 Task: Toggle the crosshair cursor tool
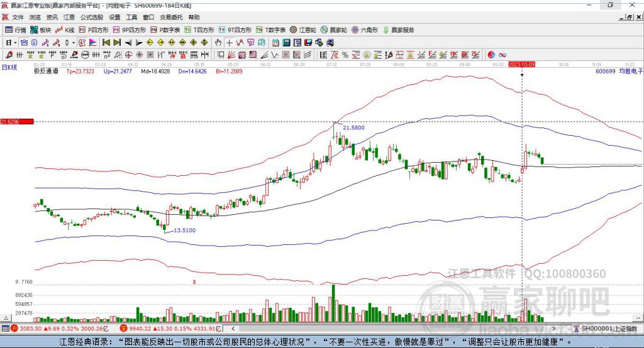click(229, 43)
